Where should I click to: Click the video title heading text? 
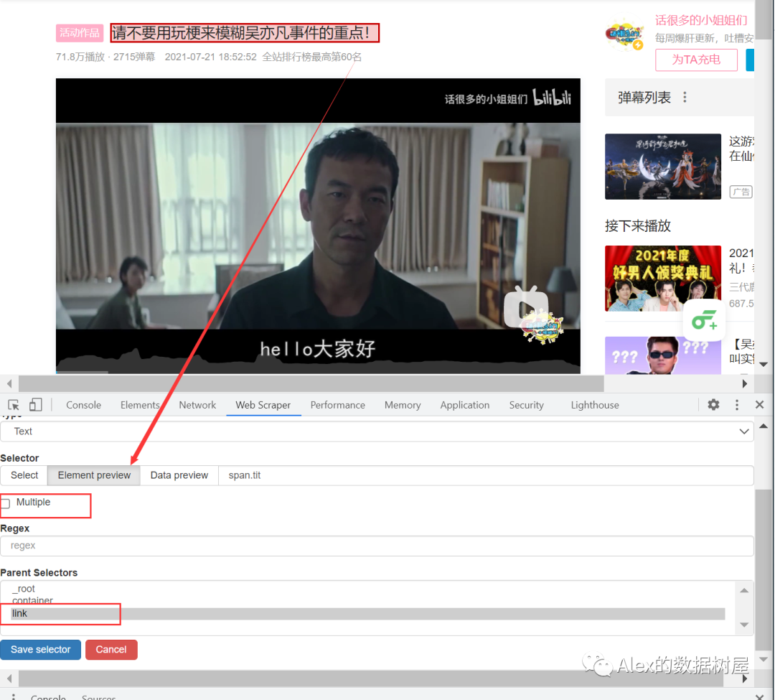click(x=241, y=33)
